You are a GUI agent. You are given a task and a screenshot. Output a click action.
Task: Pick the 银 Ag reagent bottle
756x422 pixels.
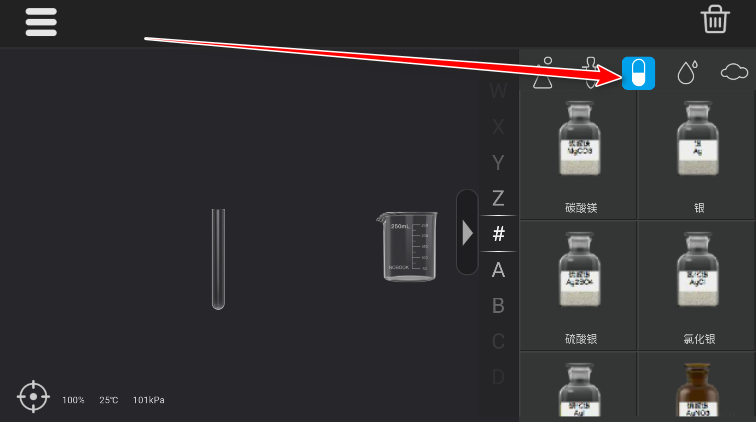[x=698, y=156]
